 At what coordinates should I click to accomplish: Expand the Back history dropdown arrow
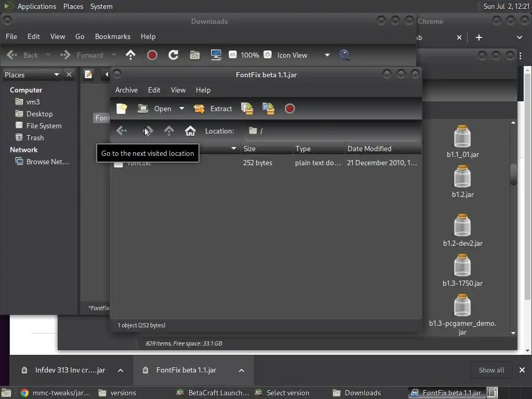pyautogui.click(x=48, y=55)
